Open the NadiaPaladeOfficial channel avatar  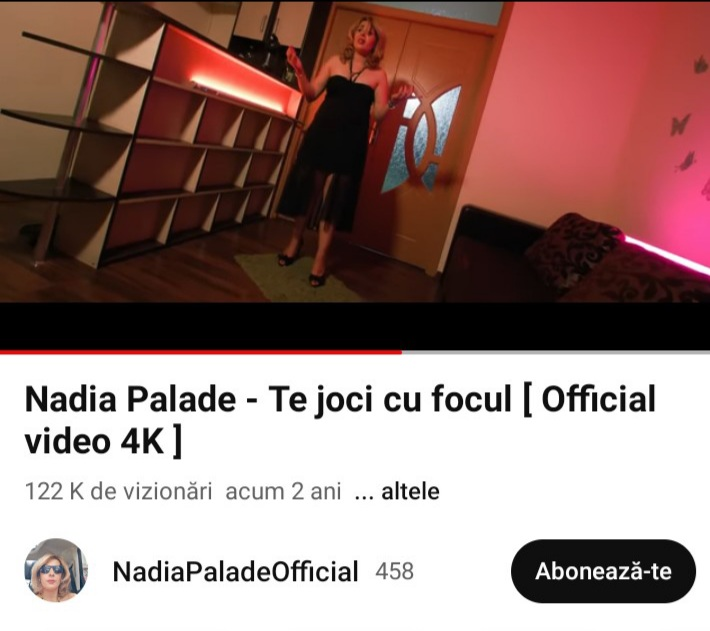point(56,570)
